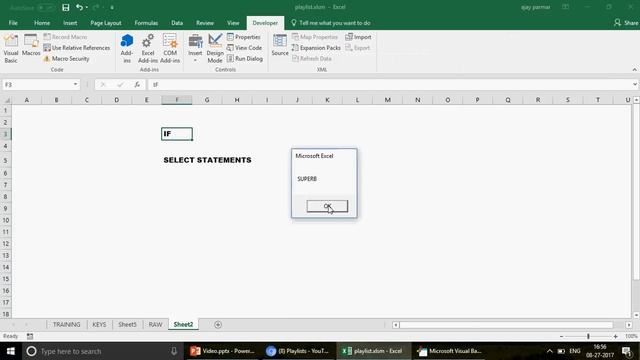
Task: Open Excel Add-ins manager
Action: coord(148,49)
